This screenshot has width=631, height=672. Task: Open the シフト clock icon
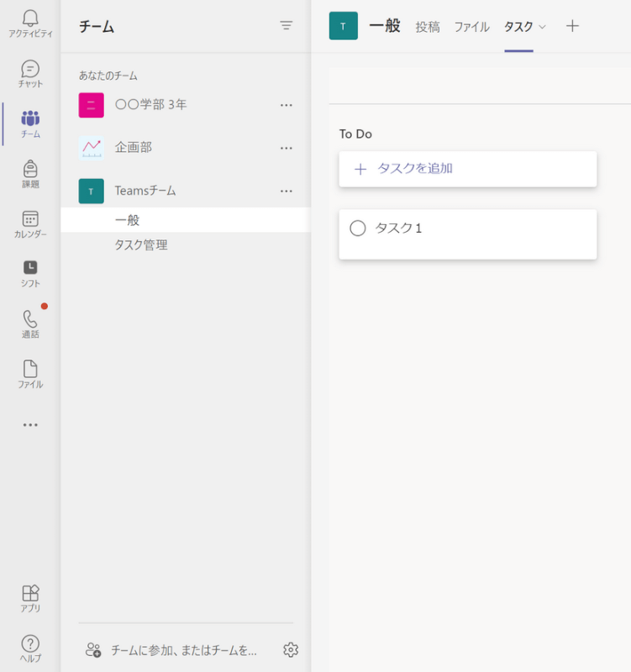(x=30, y=267)
